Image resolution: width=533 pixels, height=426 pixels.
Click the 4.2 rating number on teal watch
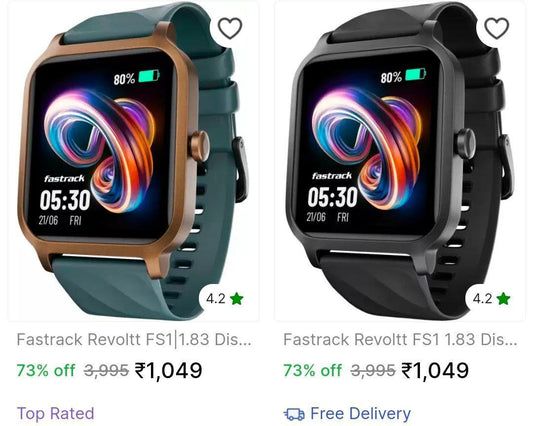[x=216, y=299]
